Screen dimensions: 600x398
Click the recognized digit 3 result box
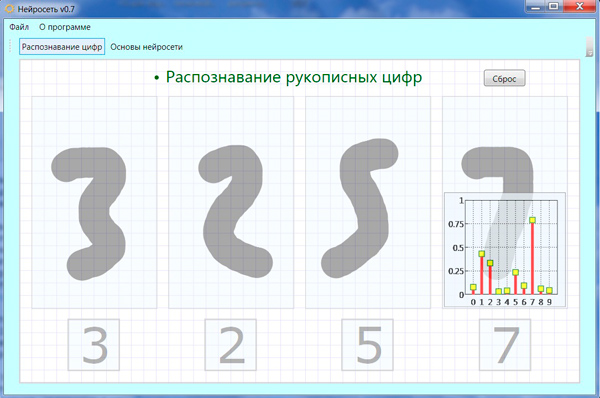(94, 345)
